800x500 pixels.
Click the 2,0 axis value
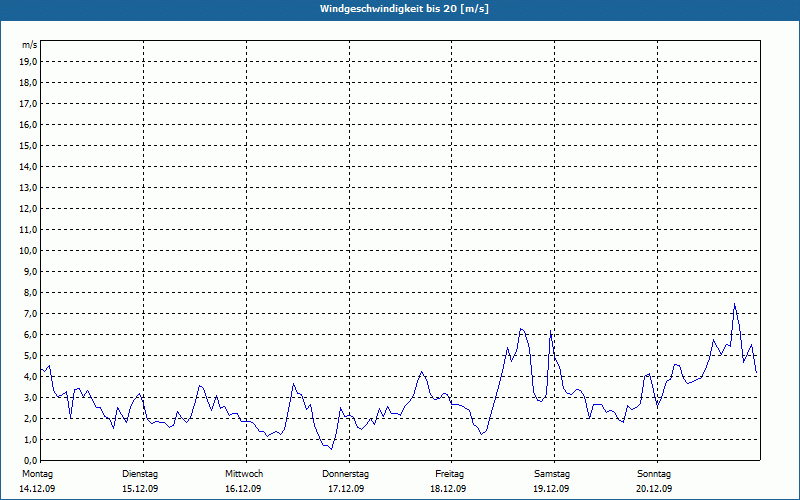30,418
